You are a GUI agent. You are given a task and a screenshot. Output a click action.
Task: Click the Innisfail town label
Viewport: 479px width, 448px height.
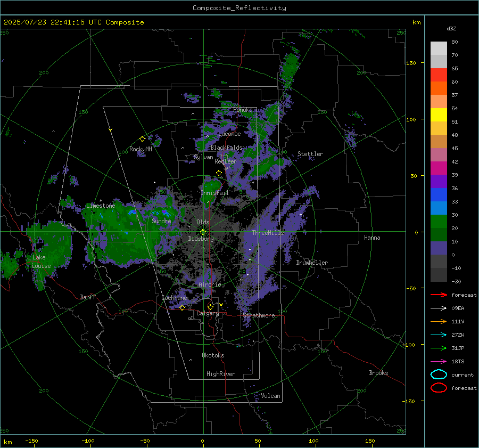tap(214, 193)
